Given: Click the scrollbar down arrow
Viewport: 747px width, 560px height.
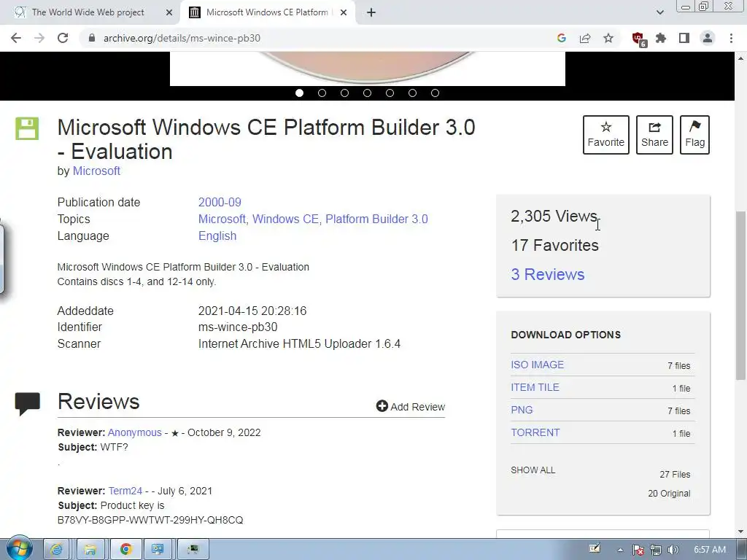Looking at the screenshot, I should coord(741,532).
